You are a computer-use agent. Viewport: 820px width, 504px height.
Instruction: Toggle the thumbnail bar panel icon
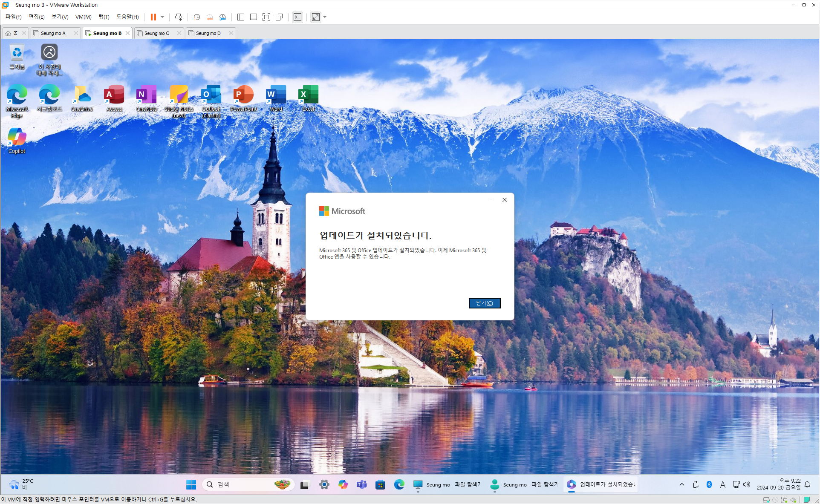[x=254, y=17]
